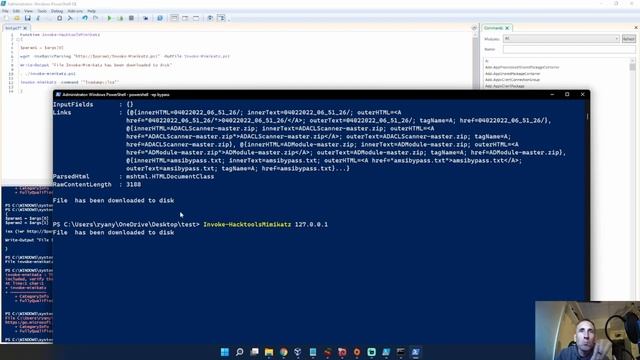Open the Debug menu in PowerShell ISE
Screen dimensions: 640x360
[x=57, y=11]
